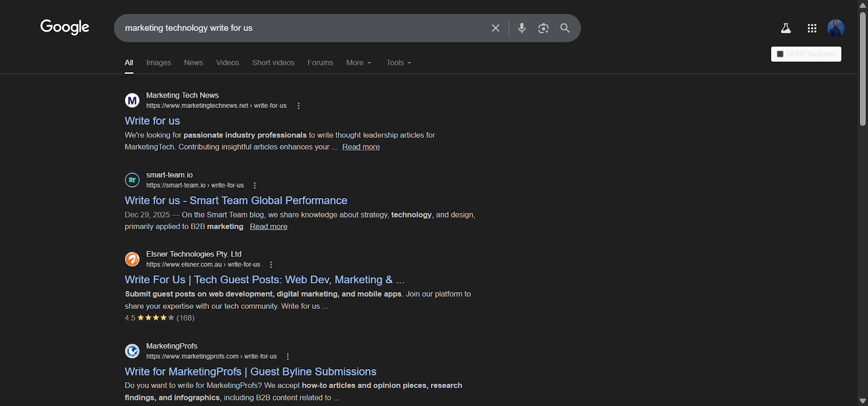Viewport: 868px width, 406px height.
Task: Select the All results tab
Action: [x=129, y=62]
